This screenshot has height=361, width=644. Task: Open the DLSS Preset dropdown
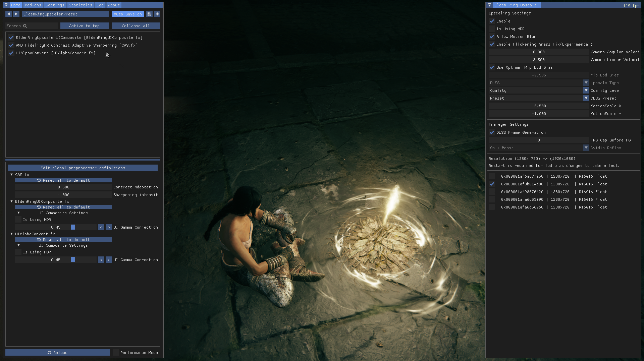[x=539, y=98]
